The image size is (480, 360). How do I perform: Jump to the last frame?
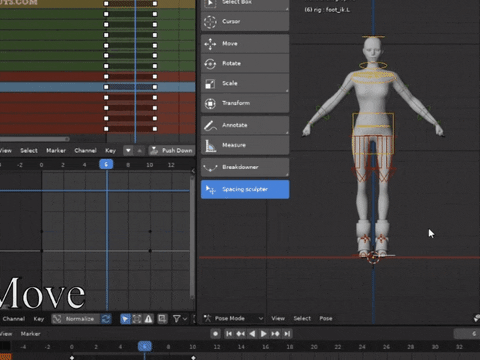(x=287, y=334)
